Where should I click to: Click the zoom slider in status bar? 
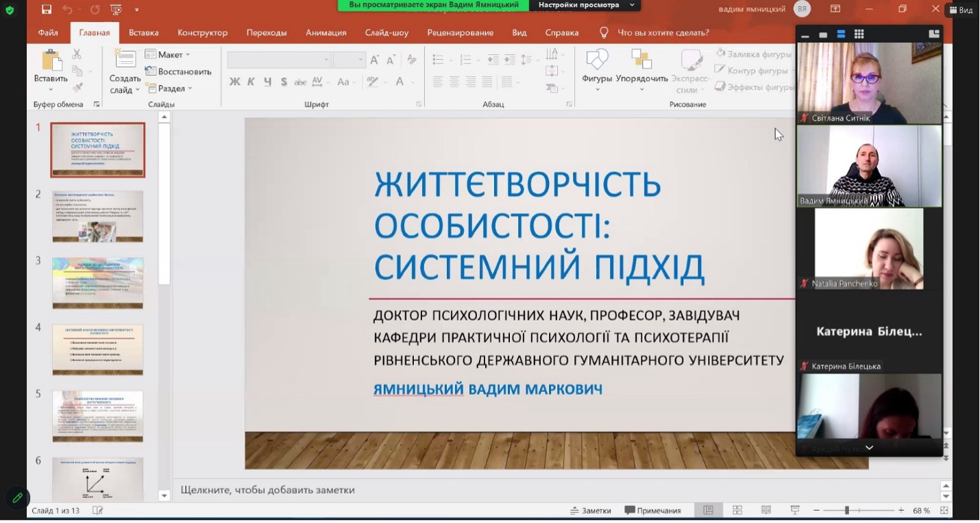pos(847,511)
